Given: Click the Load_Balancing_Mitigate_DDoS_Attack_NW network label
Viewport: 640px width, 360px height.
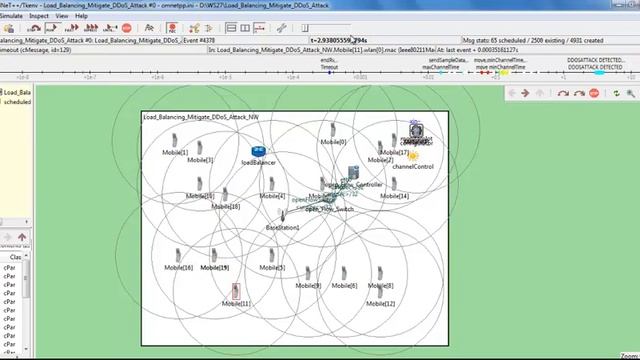Looking at the screenshot, I should pyautogui.click(x=201, y=117).
